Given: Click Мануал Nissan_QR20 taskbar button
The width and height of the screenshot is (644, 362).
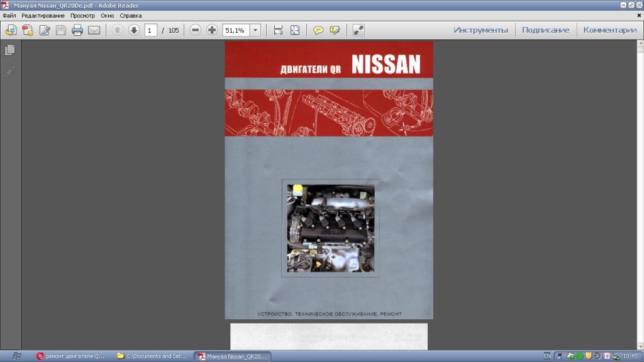Looking at the screenshot, I should click(233, 356).
